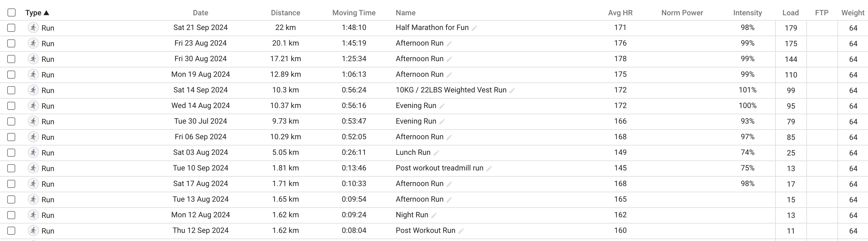Click run icon for Half Marathon for Fun
The image size is (868, 241).
coord(33,28)
